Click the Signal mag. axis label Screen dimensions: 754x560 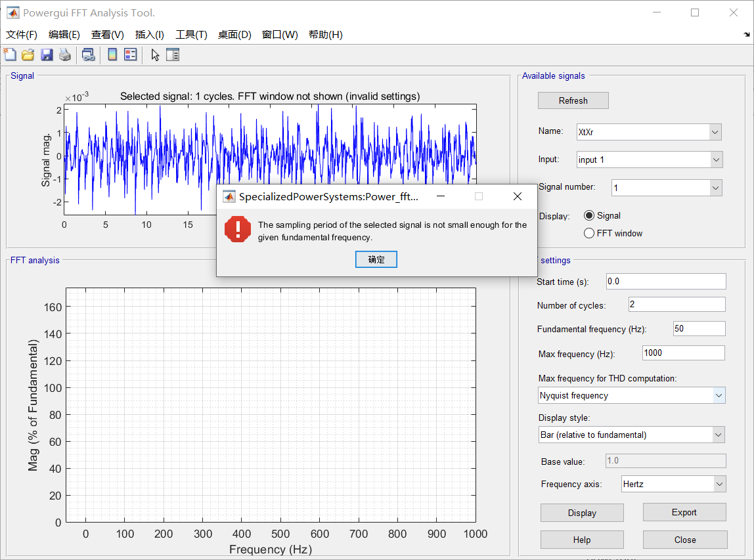click(46, 160)
